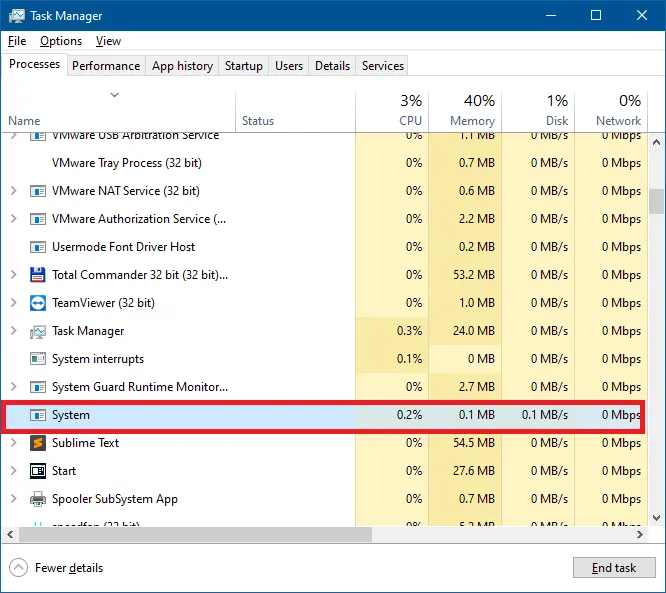Select the VMware Tray Process row
Image resolution: width=666 pixels, height=593 pixels.
[325, 163]
